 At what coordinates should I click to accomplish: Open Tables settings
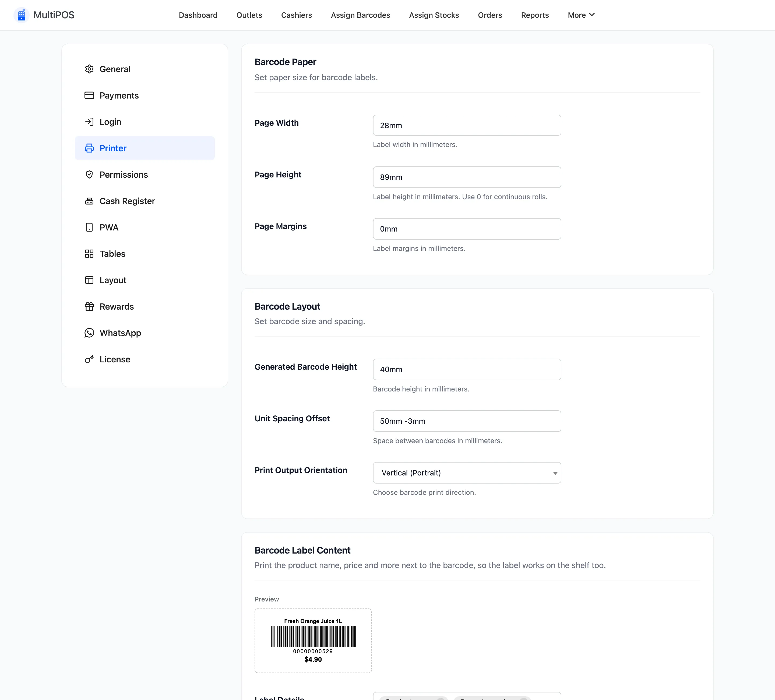145,254
